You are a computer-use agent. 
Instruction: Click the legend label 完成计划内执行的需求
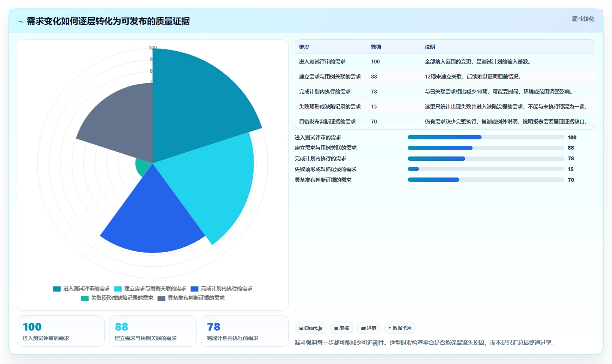pos(227,289)
